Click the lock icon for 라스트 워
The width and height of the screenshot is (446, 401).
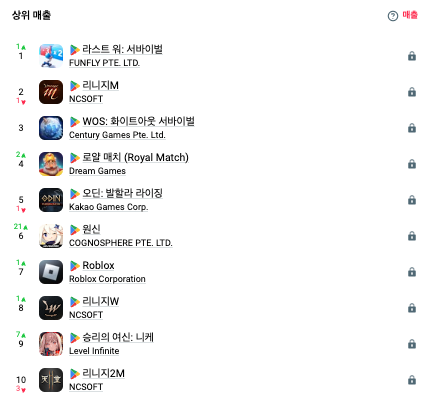pos(412,56)
